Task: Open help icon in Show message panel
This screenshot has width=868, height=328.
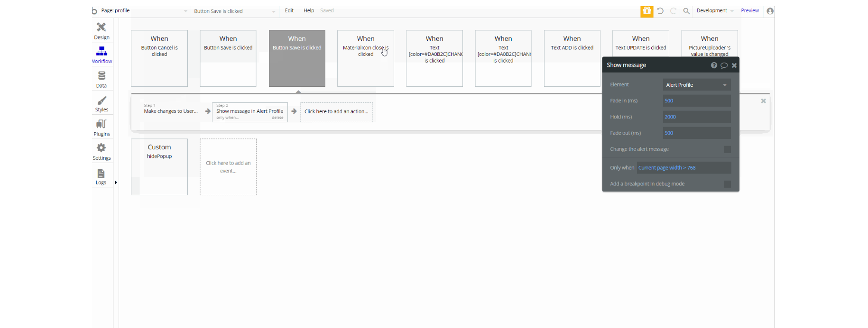Action: coord(714,65)
